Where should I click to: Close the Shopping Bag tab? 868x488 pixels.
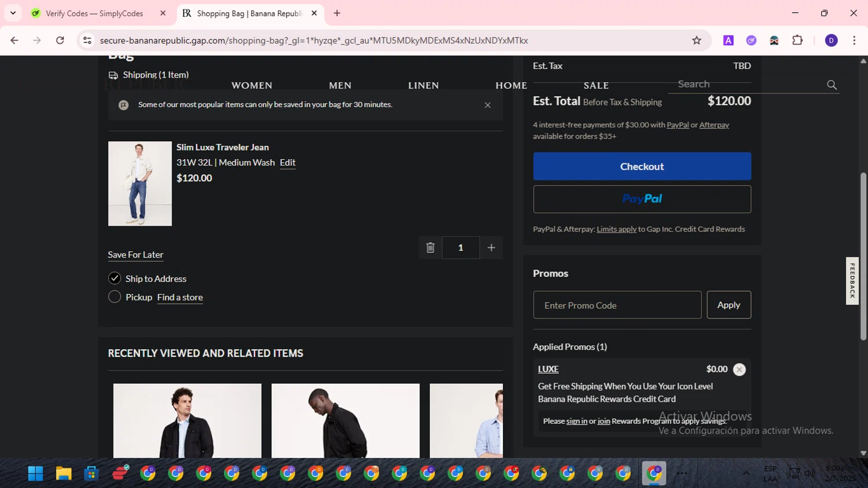(x=314, y=13)
